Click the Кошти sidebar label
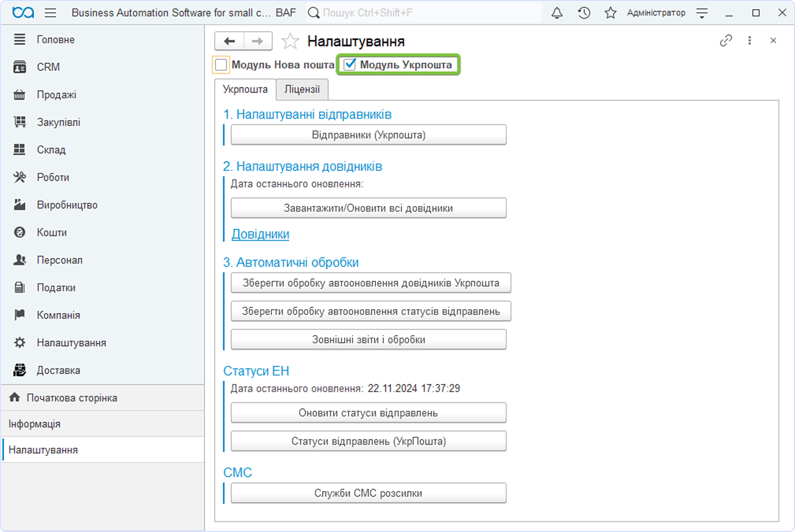This screenshot has height=532, width=795. (x=52, y=232)
